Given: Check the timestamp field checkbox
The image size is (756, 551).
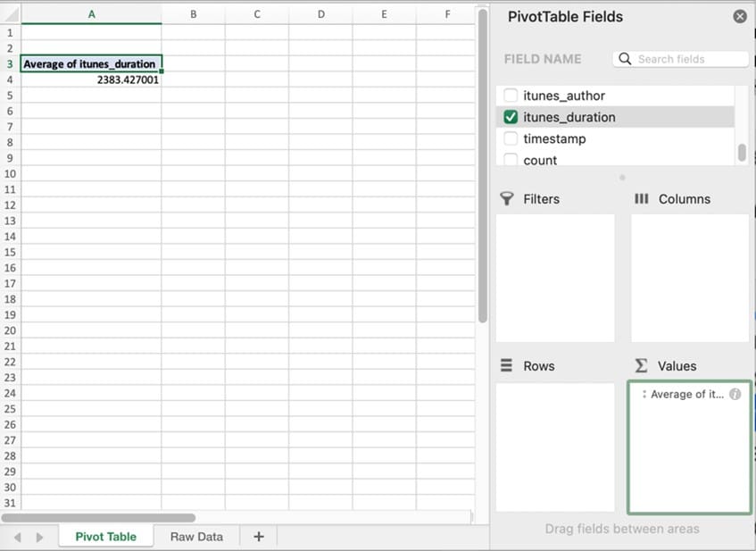Looking at the screenshot, I should (511, 138).
